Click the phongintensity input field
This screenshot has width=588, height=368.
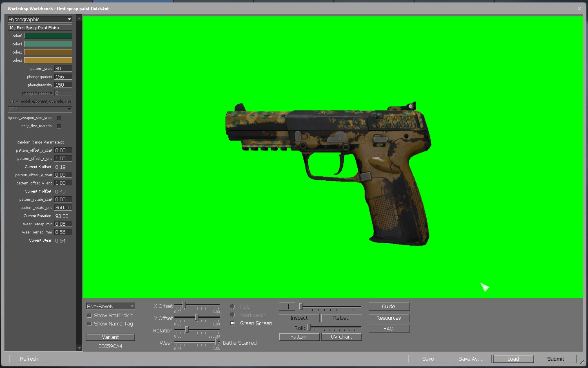coord(63,85)
